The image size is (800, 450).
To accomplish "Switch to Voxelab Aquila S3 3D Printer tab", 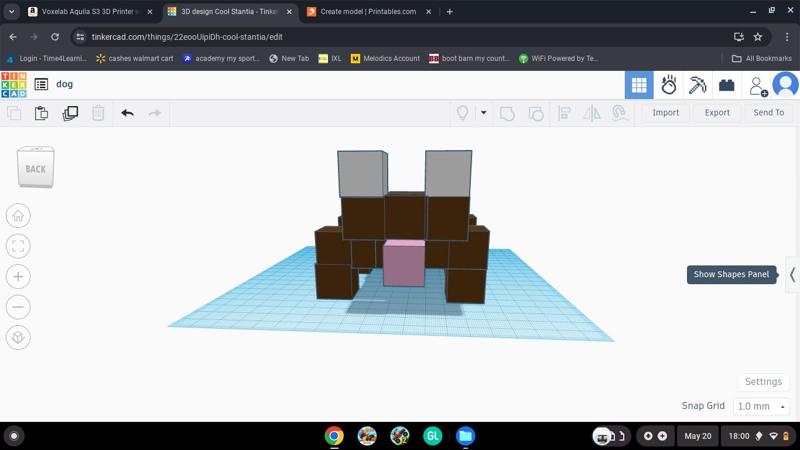I will (x=90, y=12).
